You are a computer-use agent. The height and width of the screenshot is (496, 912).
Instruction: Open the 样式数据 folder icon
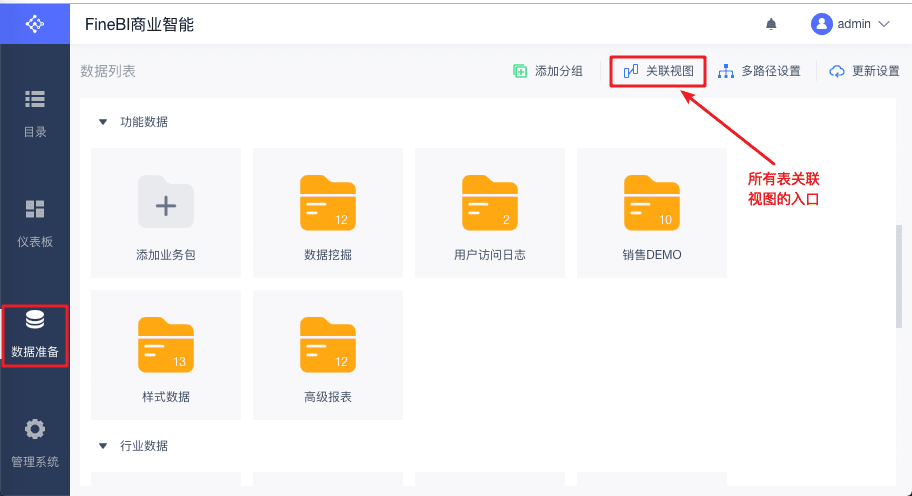pyautogui.click(x=166, y=345)
